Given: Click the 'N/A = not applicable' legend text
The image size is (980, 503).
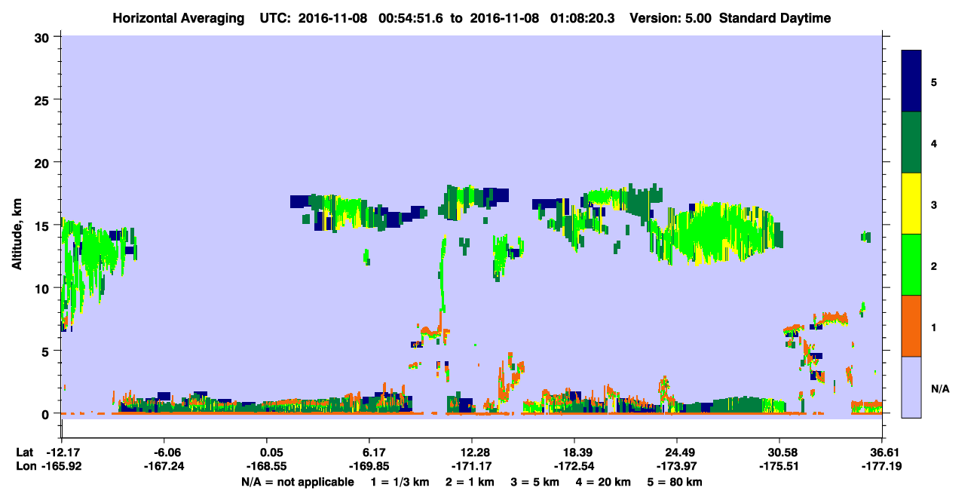Looking at the screenshot, I should pyautogui.click(x=298, y=481).
